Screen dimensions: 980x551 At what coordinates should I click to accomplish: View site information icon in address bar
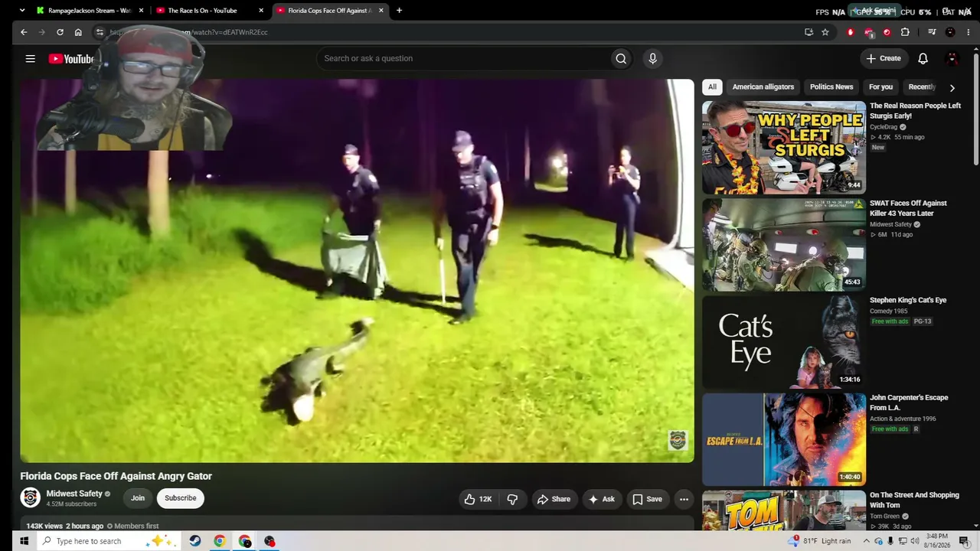point(100,32)
